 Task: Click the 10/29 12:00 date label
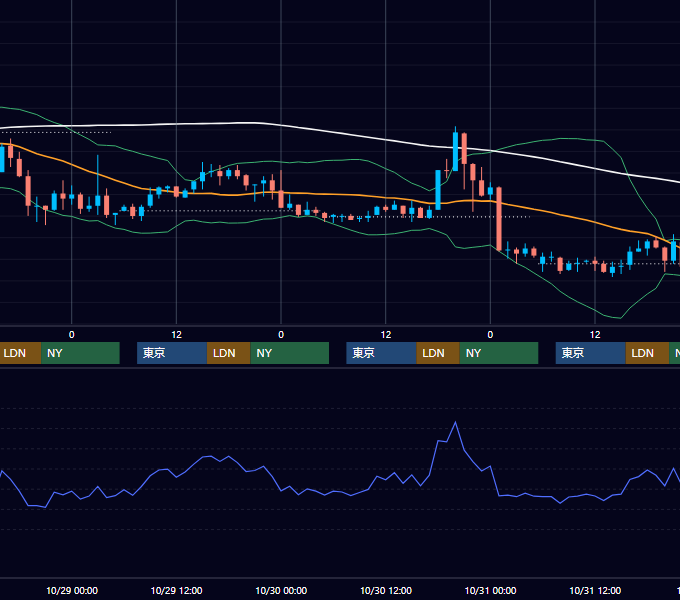tap(177, 590)
